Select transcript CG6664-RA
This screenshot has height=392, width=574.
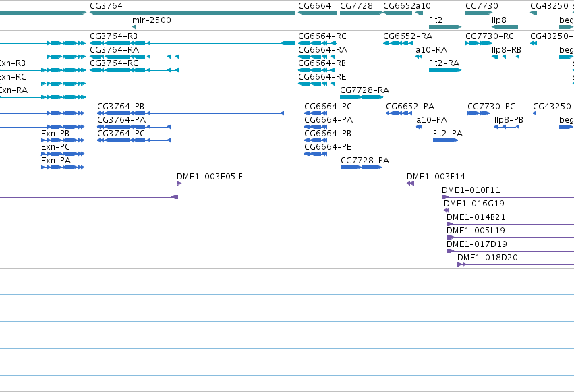pos(316,57)
